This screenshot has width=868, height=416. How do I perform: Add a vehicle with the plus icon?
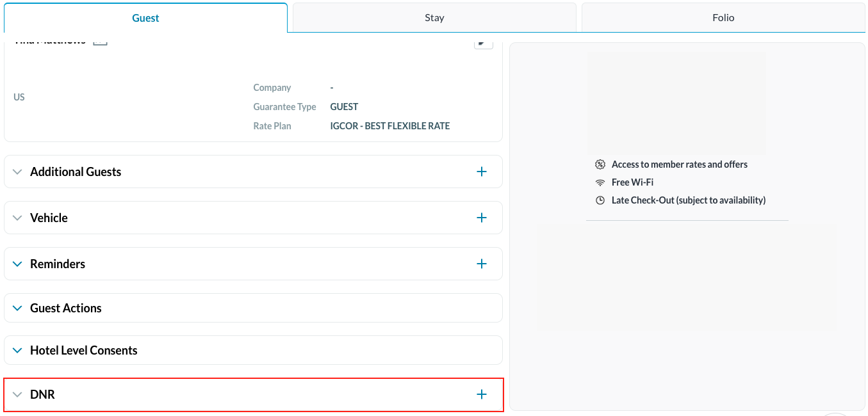(482, 218)
